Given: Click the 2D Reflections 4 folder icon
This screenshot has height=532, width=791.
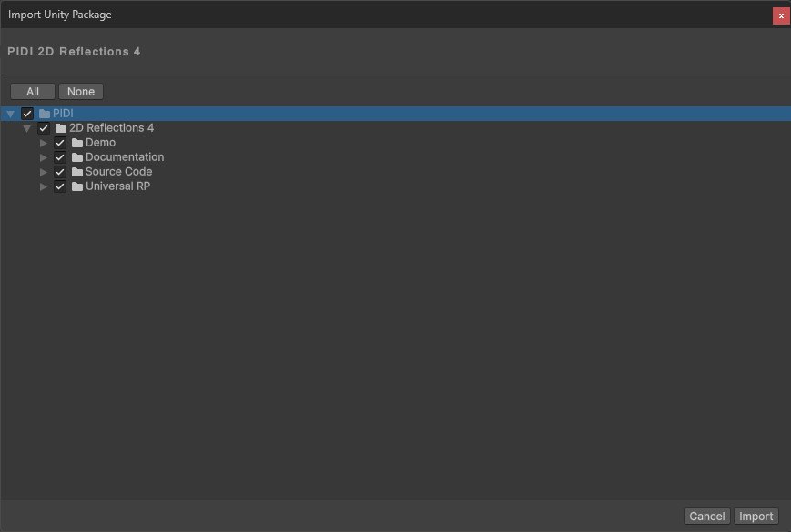Looking at the screenshot, I should 61,128.
